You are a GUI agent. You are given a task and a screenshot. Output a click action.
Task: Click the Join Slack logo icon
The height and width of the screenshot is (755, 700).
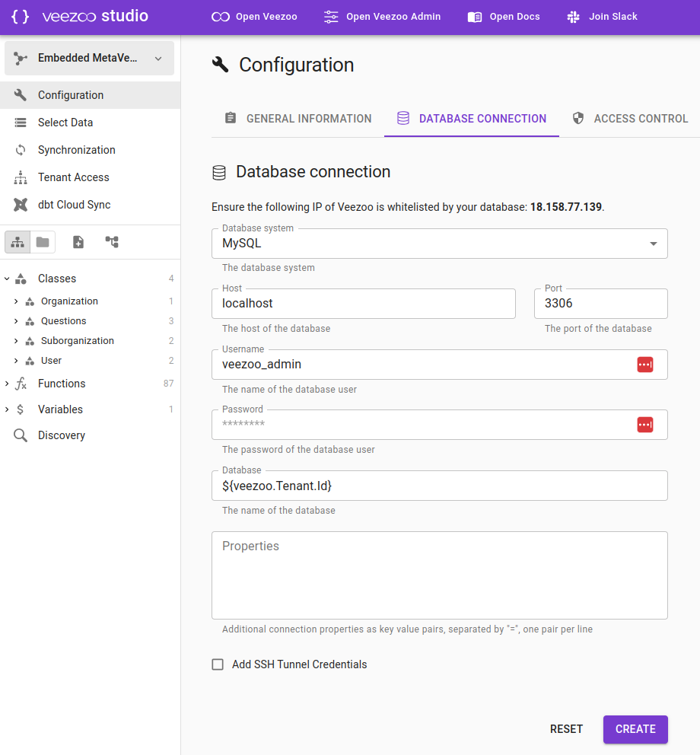point(574,18)
